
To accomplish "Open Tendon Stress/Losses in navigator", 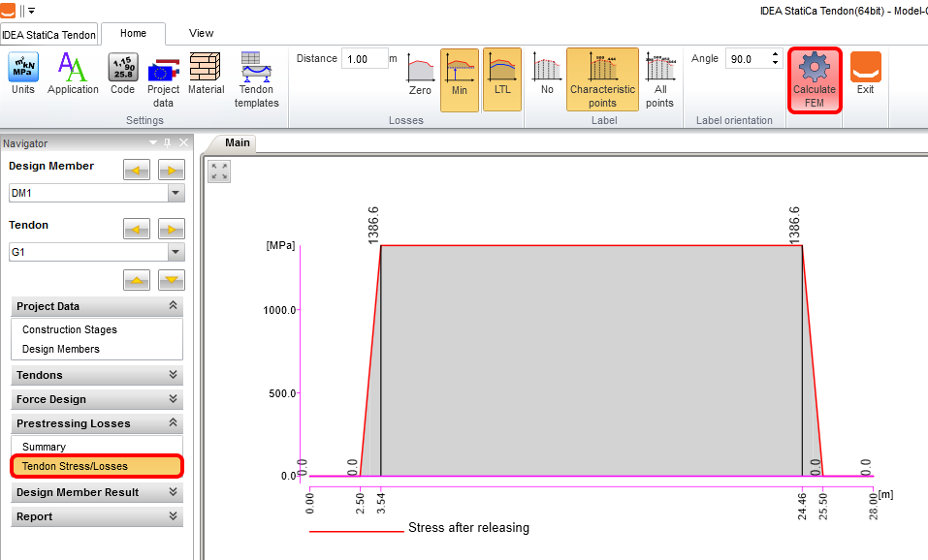I will pyautogui.click(x=96, y=466).
